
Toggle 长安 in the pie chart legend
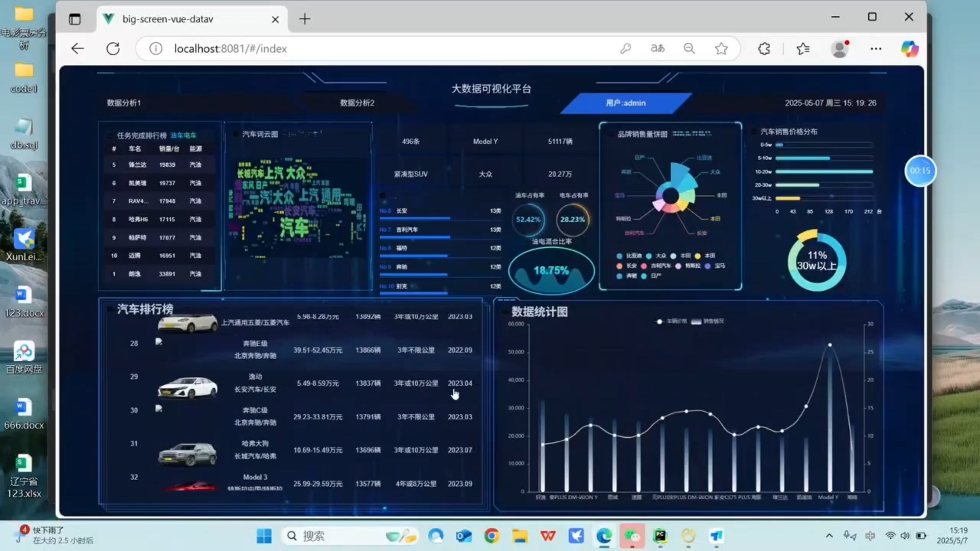point(627,266)
